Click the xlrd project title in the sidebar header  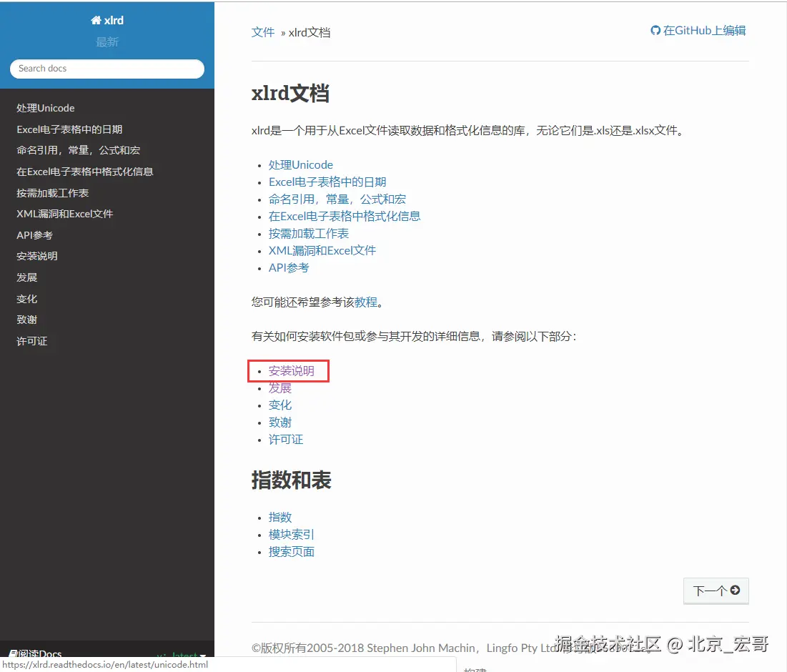107,20
